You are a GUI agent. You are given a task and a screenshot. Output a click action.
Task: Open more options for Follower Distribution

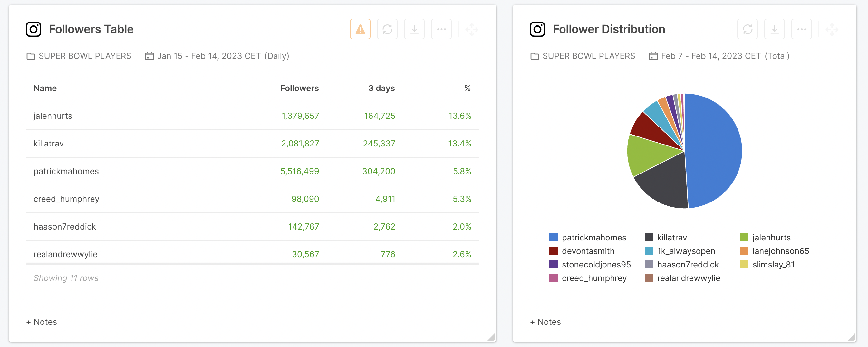pyautogui.click(x=801, y=29)
